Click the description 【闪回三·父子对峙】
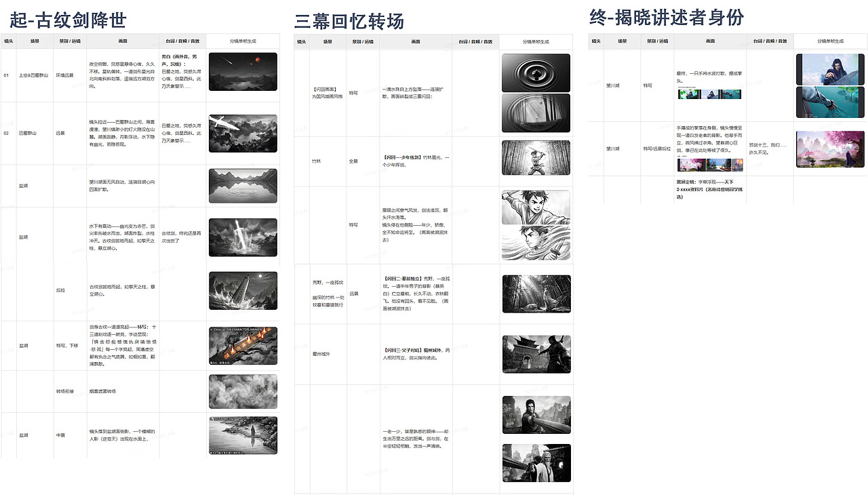Image resolution: width=868 pixels, height=503 pixels. (416, 354)
